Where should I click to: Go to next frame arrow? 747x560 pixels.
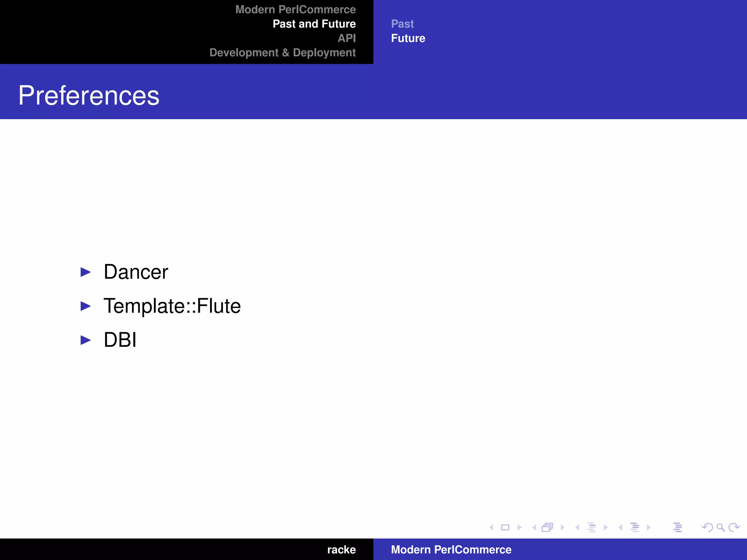tap(563, 527)
